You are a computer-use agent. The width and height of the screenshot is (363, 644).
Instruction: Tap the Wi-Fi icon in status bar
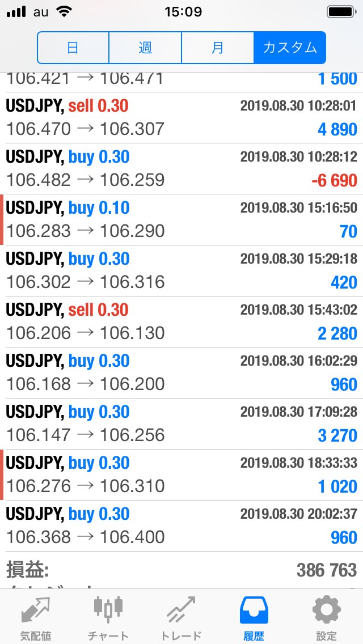click(x=65, y=12)
